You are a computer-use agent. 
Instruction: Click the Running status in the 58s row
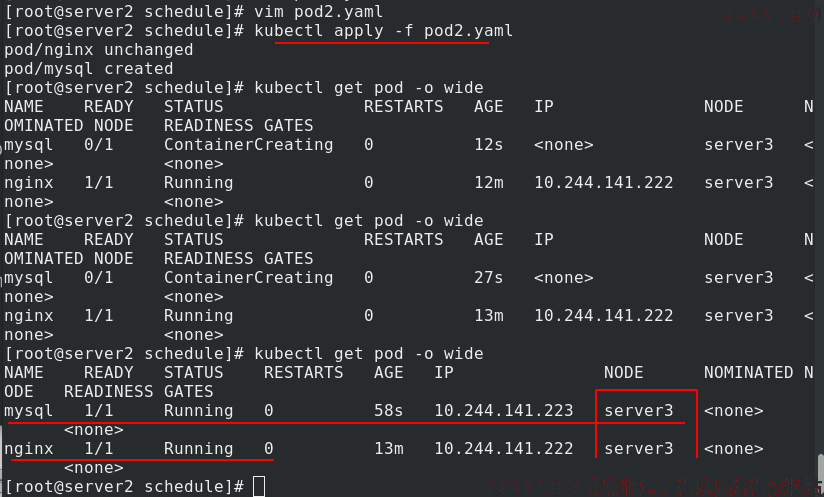(198, 411)
